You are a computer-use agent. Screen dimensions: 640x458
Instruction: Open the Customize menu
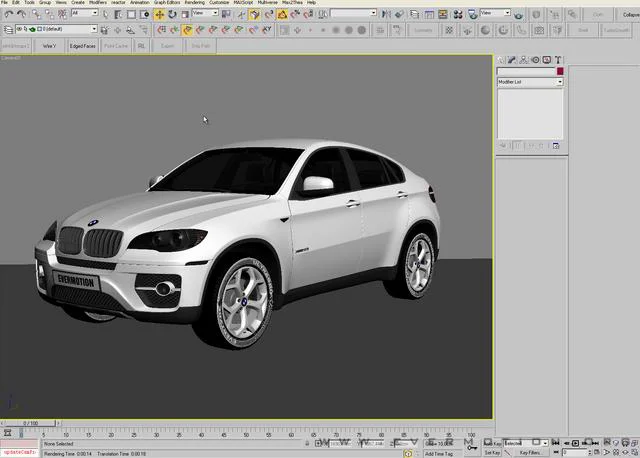pos(219,2)
